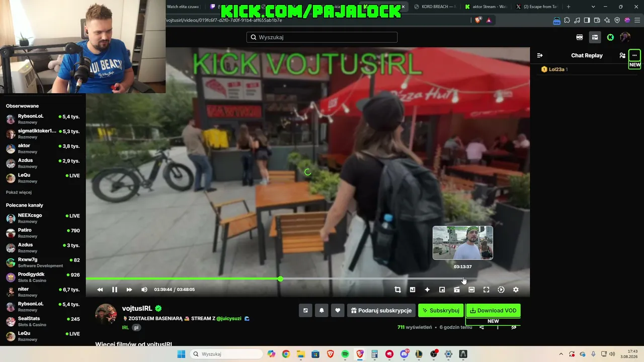Share the video with the share icon
The width and height of the screenshot is (644, 362).
[x=481, y=327]
